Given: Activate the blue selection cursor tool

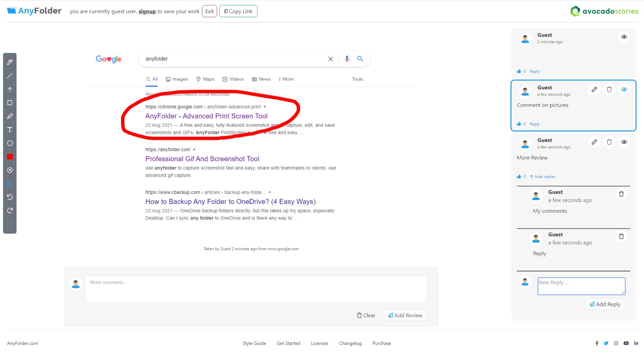Looking at the screenshot, I should point(10,184).
